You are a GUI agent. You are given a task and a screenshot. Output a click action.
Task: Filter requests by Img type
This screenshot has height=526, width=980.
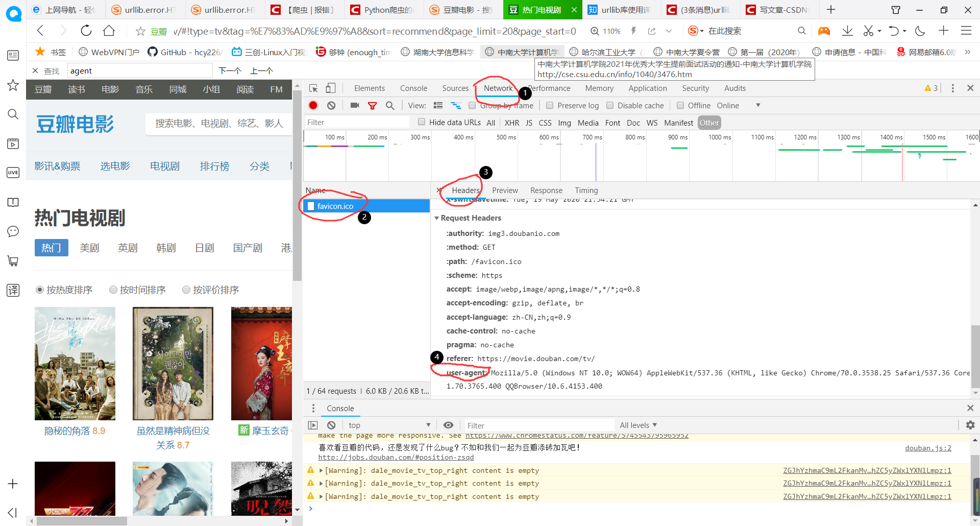click(564, 123)
